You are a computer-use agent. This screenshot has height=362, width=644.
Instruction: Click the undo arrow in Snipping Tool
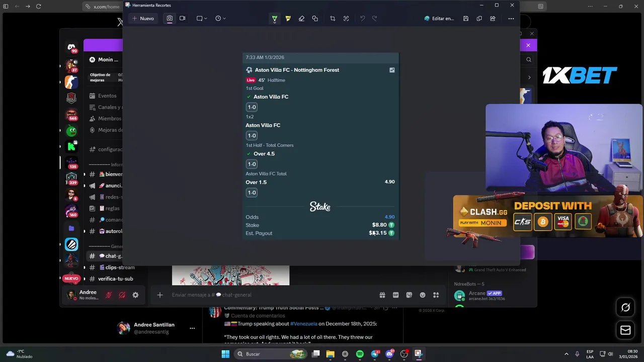pyautogui.click(x=362, y=19)
